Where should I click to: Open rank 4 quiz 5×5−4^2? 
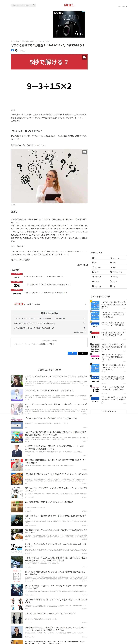click(x=109, y=336)
